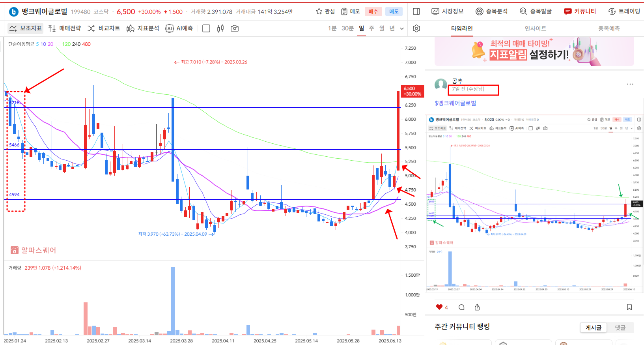Open the 커뮤니티 community menu

point(580,11)
